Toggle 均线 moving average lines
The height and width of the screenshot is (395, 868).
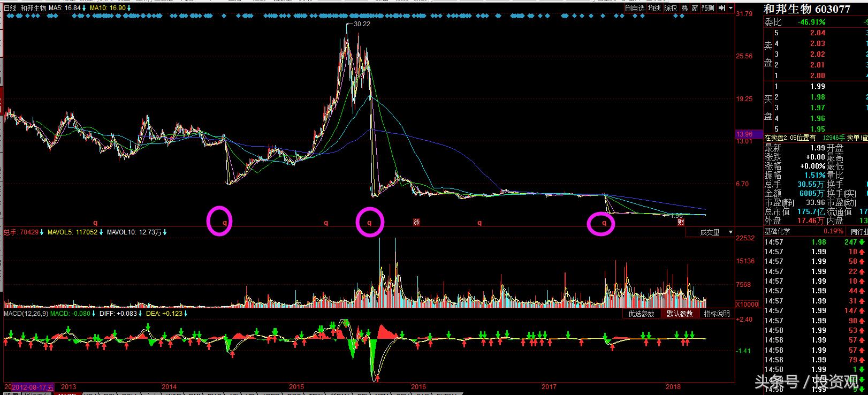pyautogui.click(x=654, y=8)
